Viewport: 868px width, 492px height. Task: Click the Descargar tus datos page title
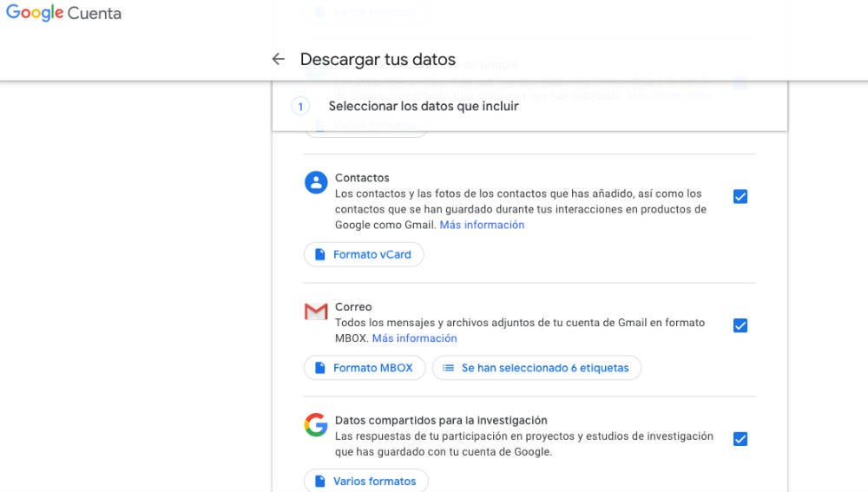378,59
